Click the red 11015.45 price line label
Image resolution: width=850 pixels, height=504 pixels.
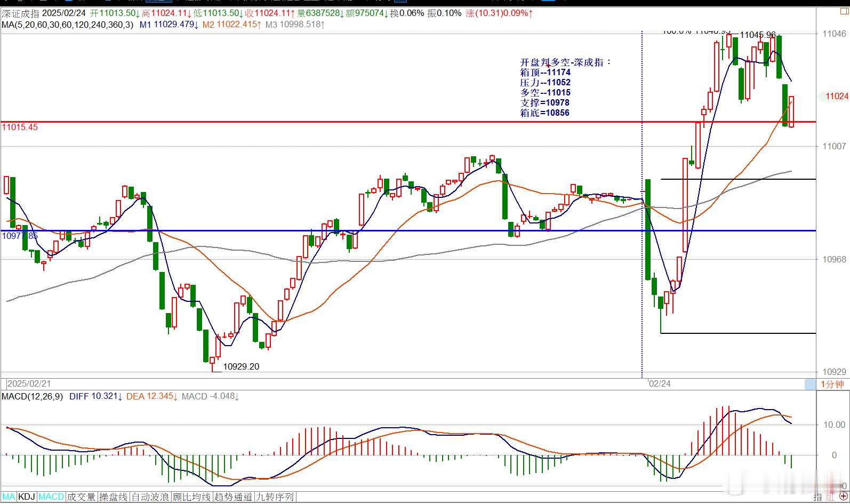20,127
